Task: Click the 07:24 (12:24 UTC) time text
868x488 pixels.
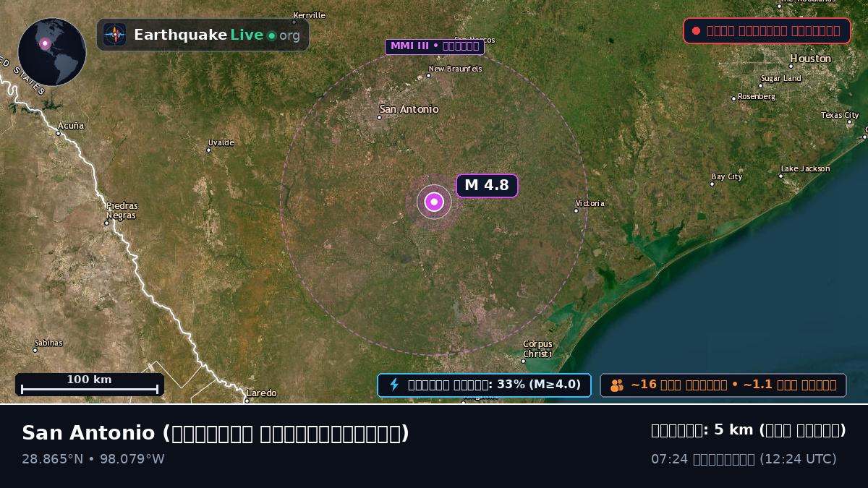Action: pos(744,459)
